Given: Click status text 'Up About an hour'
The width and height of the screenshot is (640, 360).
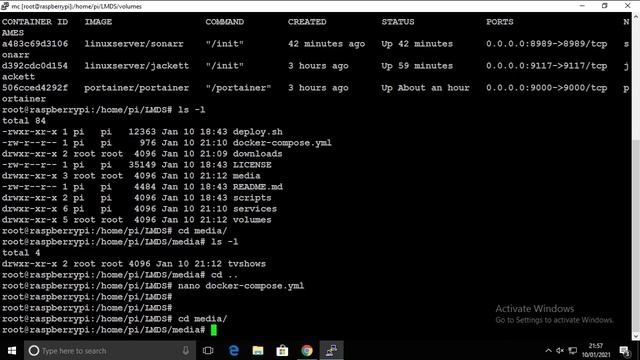Looking at the screenshot, I should 425,88.
